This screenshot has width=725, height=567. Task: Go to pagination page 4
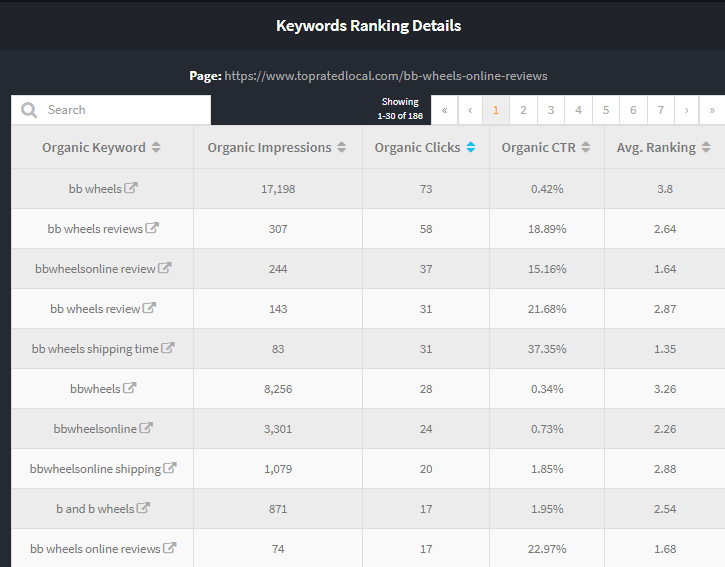(578, 110)
